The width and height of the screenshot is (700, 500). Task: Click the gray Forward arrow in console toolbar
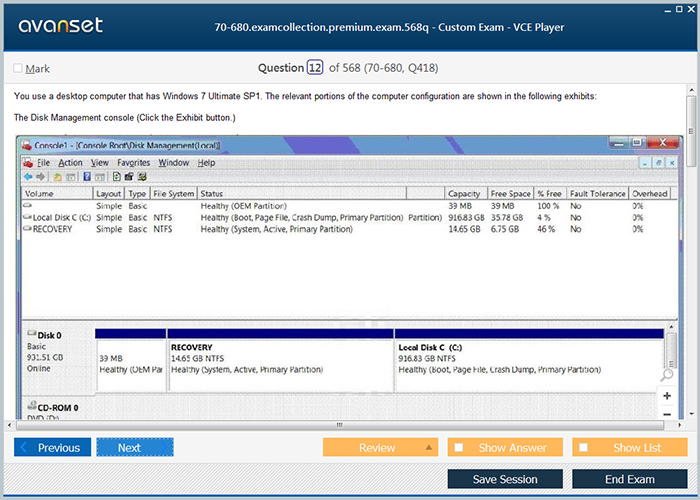[x=41, y=177]
